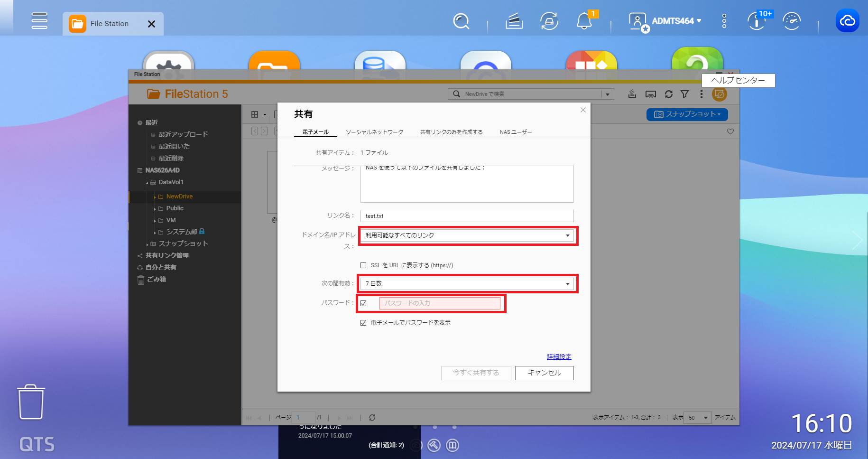The image size is (868, 459).
Task: Open the スナップショット dropdown button
Action: [687, 114]
